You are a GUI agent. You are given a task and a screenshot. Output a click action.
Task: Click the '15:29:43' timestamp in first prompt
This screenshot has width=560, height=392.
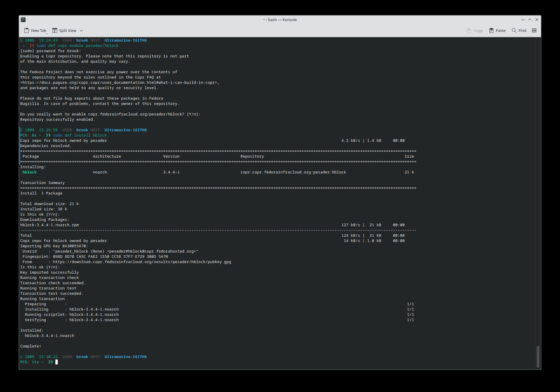click(x=48, y=40)
